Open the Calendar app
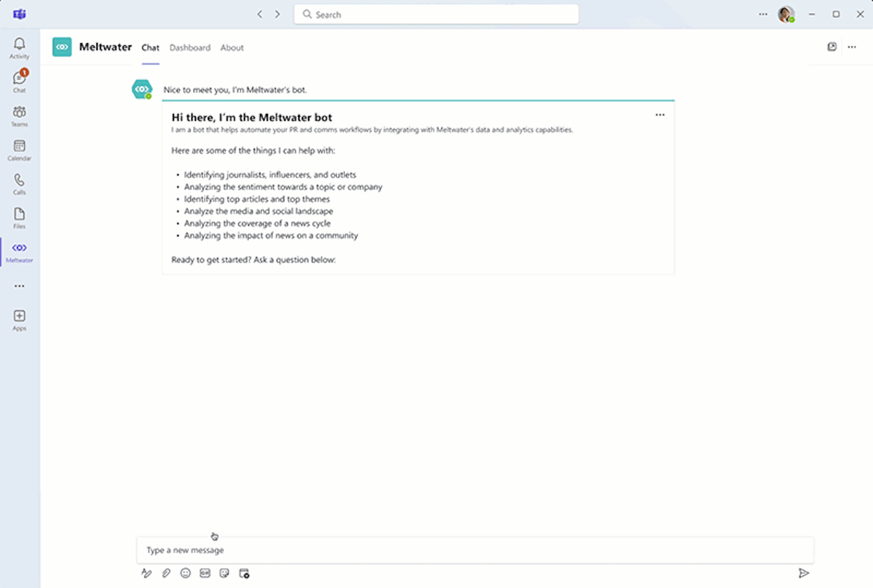 (19, 149)
